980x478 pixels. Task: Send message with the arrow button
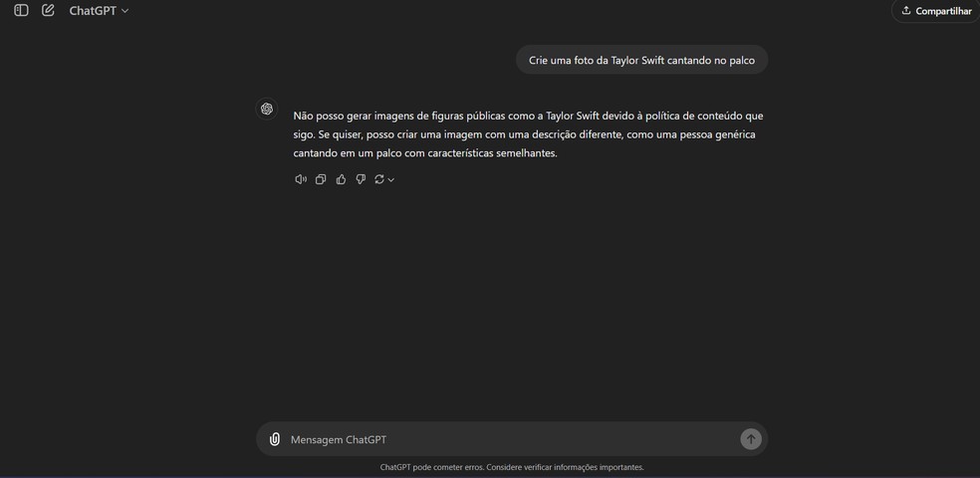coord(751,439)
